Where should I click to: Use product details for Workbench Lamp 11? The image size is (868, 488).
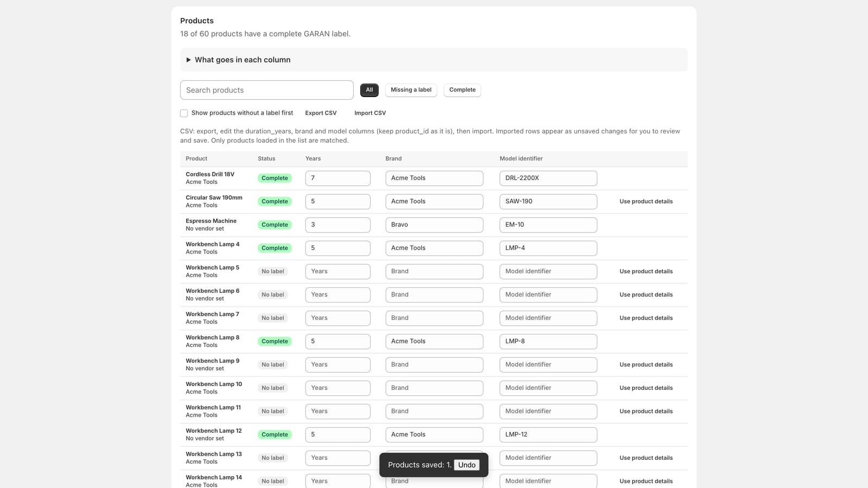pyautogui.click(x=646, y=412)
